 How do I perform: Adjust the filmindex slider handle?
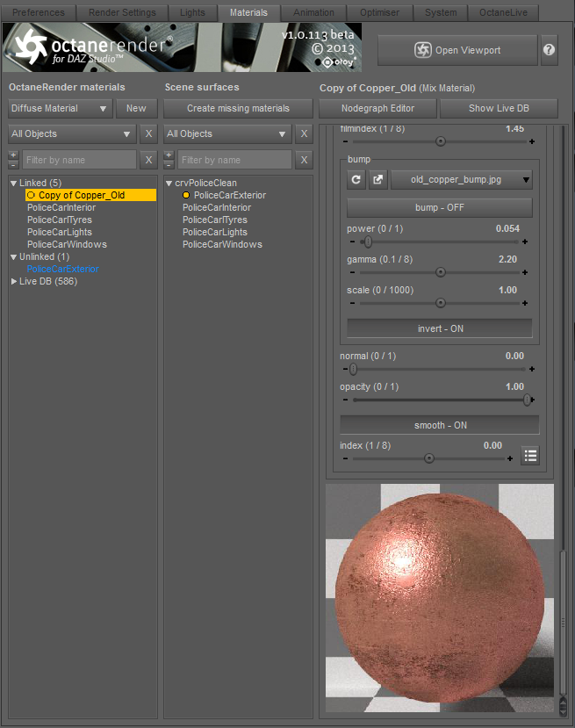tap(441, 141)
